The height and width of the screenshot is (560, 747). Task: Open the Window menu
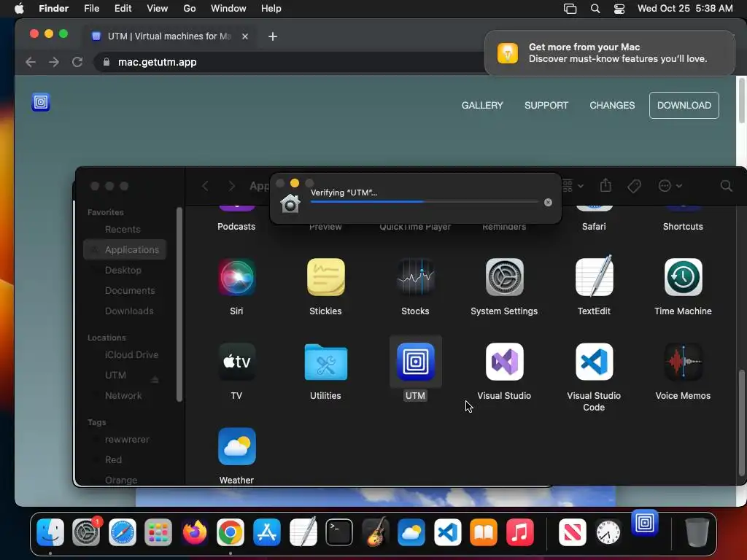pyautogui.click(x=228, y=9)
